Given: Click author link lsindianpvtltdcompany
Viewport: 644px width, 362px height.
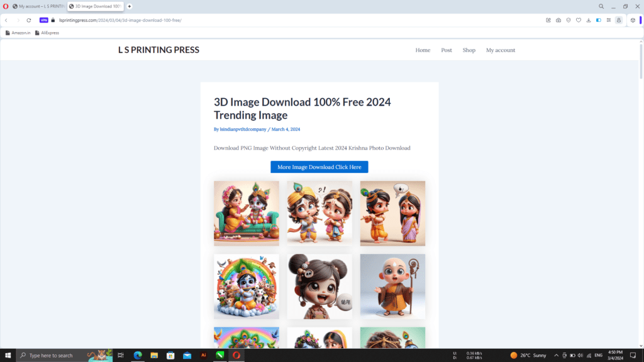Looking at the screenshot, I should [243, 129].
